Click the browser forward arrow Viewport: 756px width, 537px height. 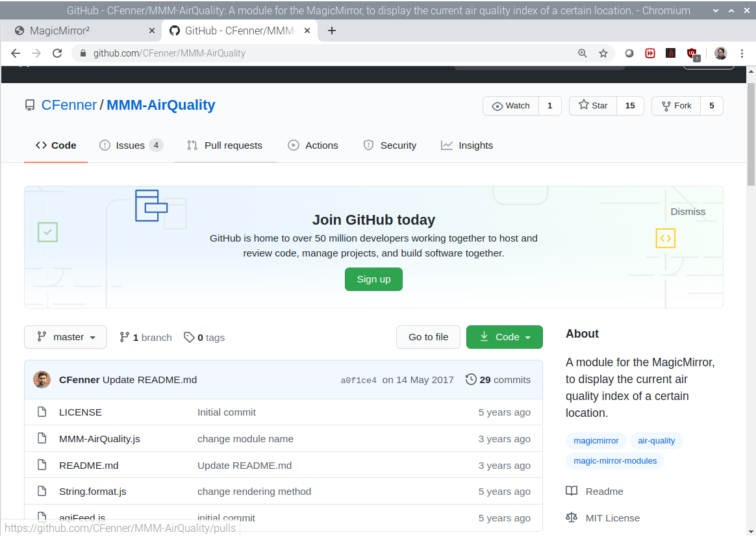(x=36, y=53)
